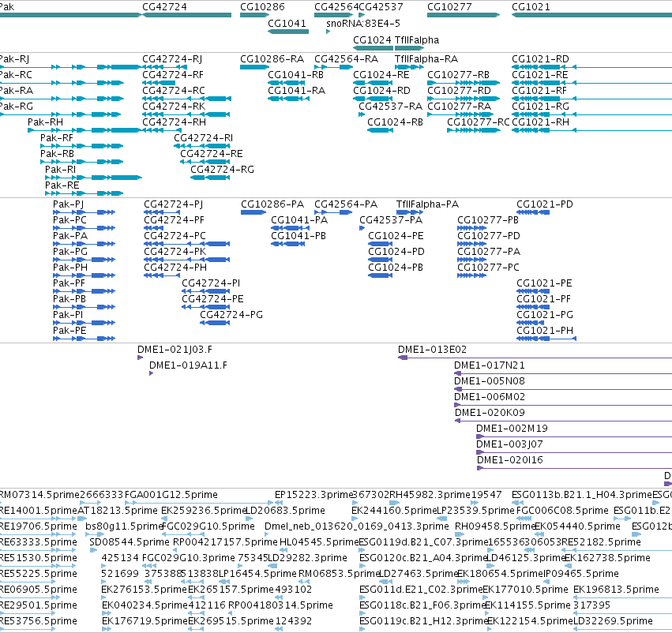Click EST EK196813.5prime

pyautogui.click(x=623, y=597)
